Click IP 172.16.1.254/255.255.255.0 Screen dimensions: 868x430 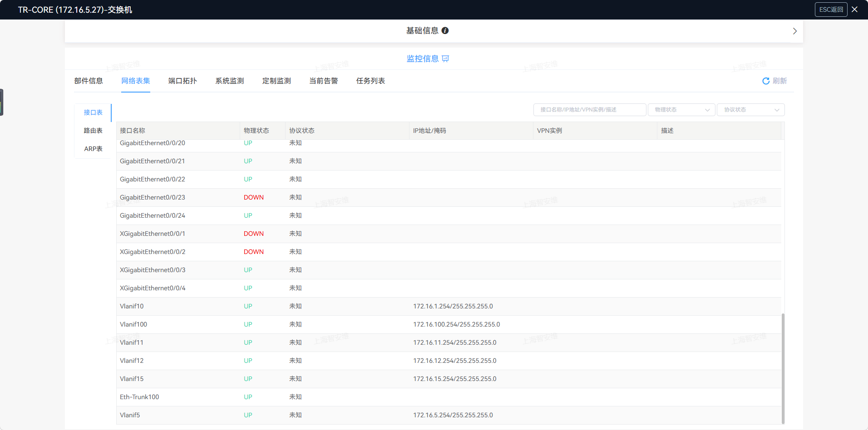[453, 306]
